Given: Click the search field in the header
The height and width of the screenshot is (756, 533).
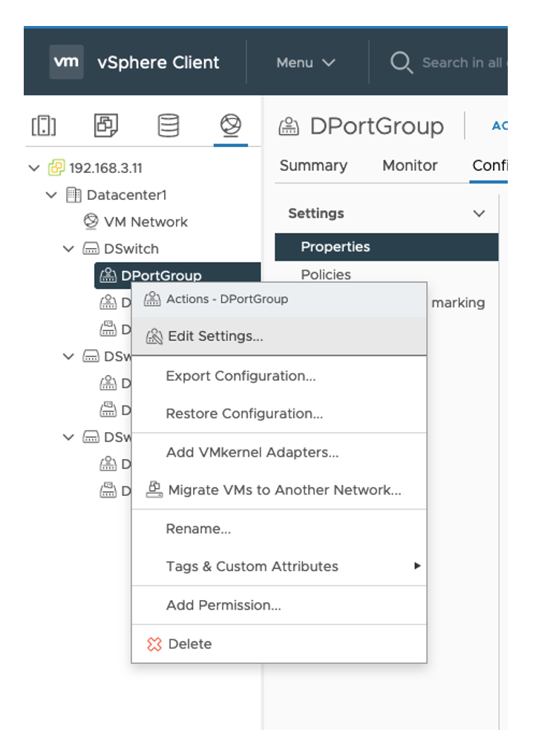Looking at the screenshot, I should pyautogui.click(x=464, y=62).
